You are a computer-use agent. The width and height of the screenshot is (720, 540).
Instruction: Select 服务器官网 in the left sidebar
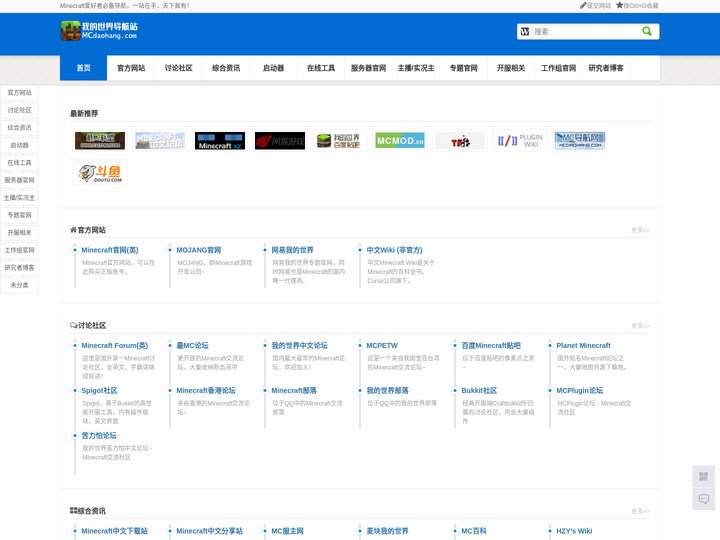pos(19,180)
